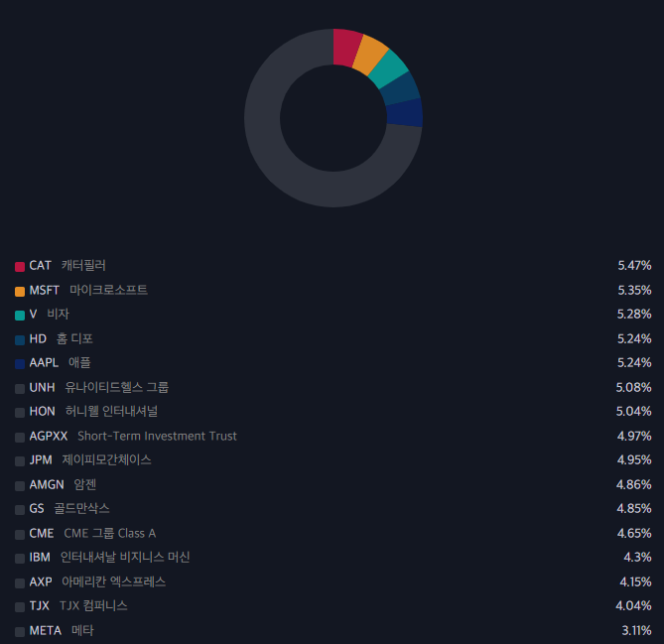Image resolution: width=664 pixels, height=644 pixels.
Task: Click the META 메타 3.11% row
Action: (x=332, y=630)
